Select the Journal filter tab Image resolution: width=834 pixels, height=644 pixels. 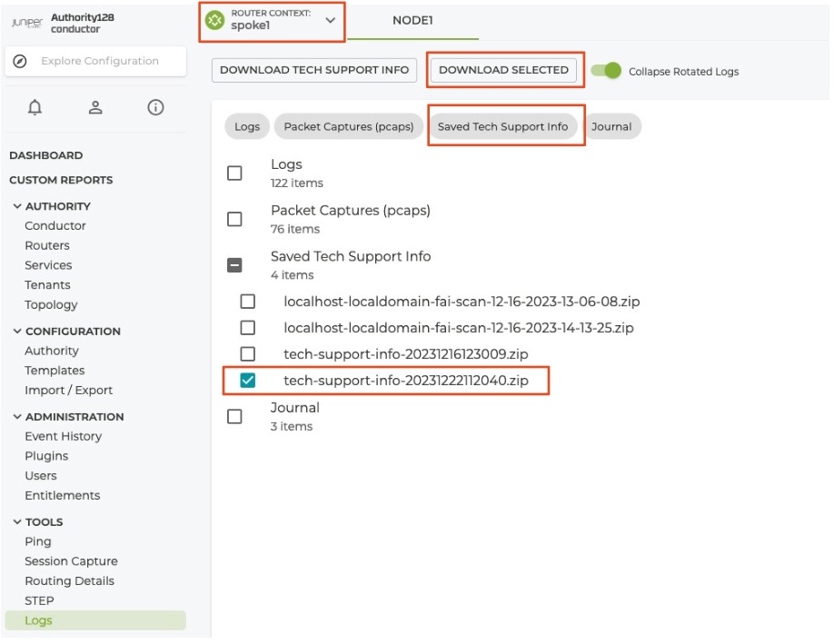pos(612,126)
